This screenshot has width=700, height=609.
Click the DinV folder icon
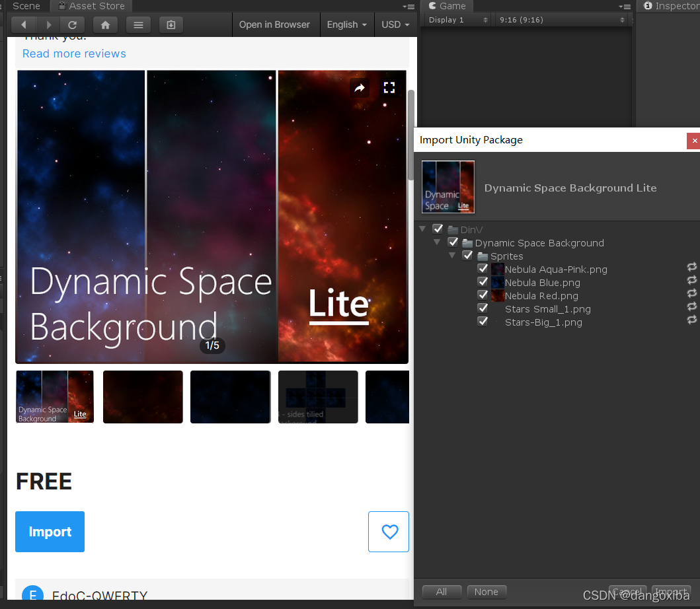tap(453, 230)
